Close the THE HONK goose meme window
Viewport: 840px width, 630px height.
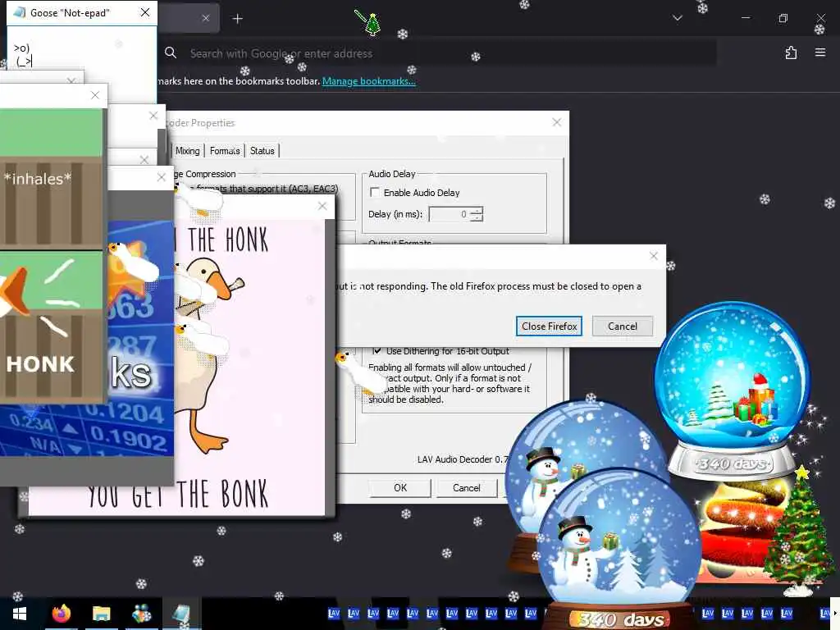[322, 206]
